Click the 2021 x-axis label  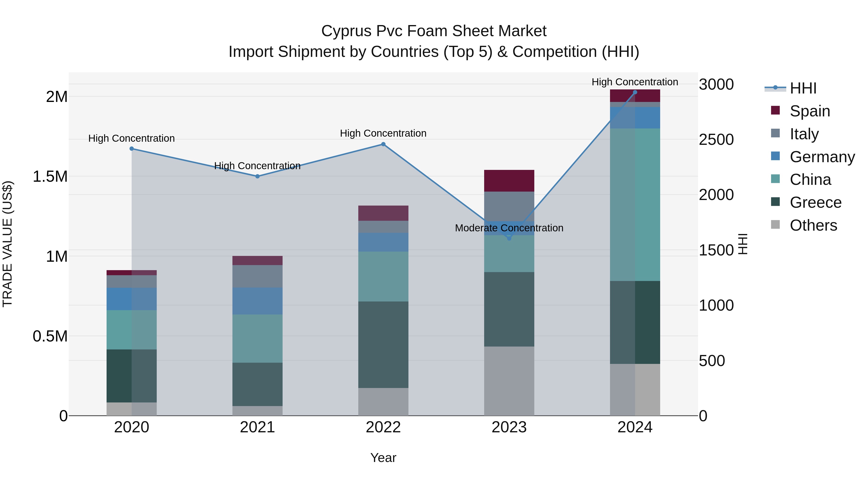click(258, 427)
